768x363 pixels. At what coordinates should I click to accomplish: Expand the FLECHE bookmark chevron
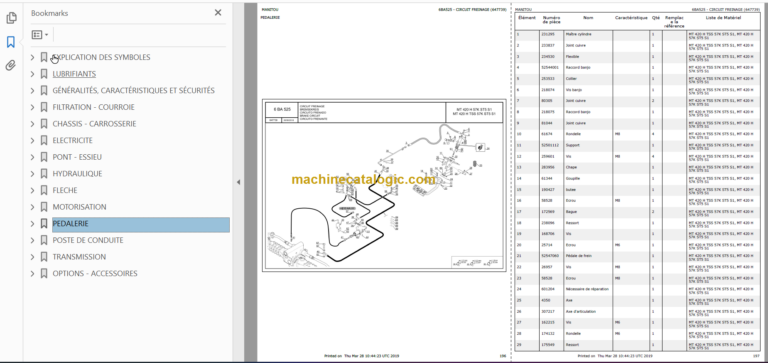32,191
